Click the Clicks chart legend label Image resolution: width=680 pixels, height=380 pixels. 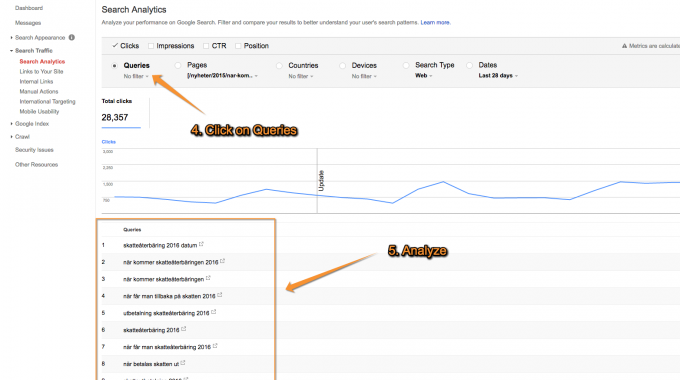click(x=108, y=142)
